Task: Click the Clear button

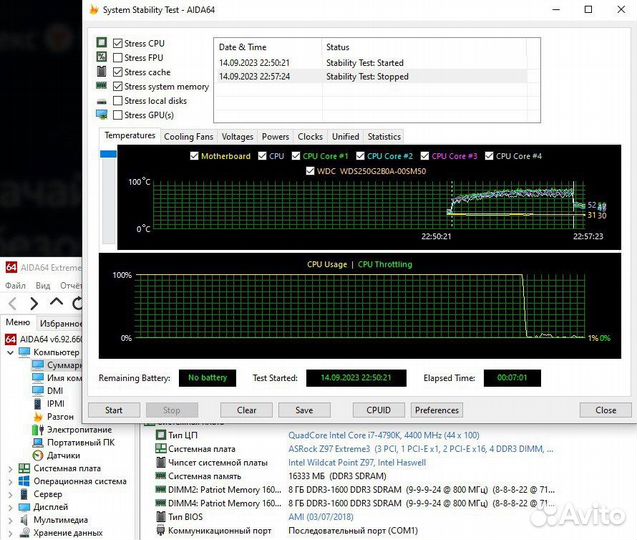Action: pyautogui.click(x=246, y=410)
